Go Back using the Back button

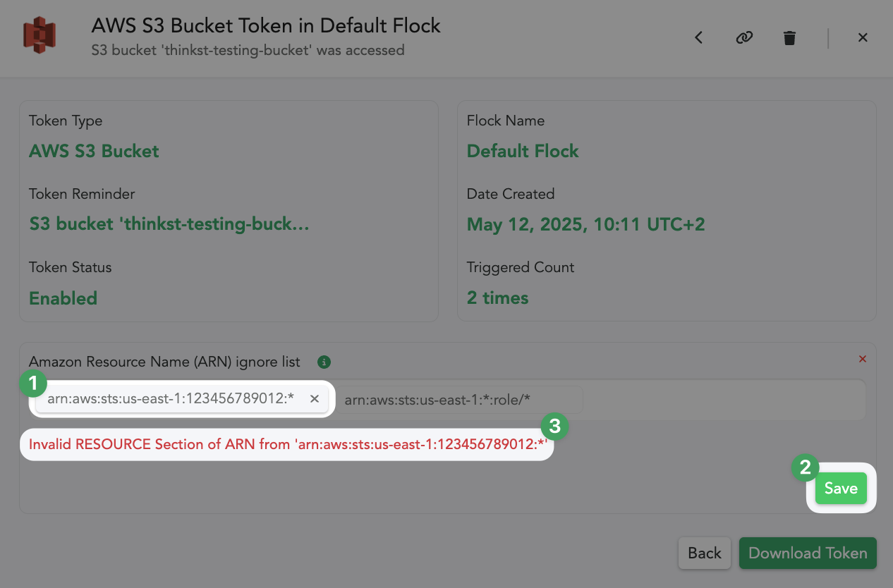coord(704,553)
